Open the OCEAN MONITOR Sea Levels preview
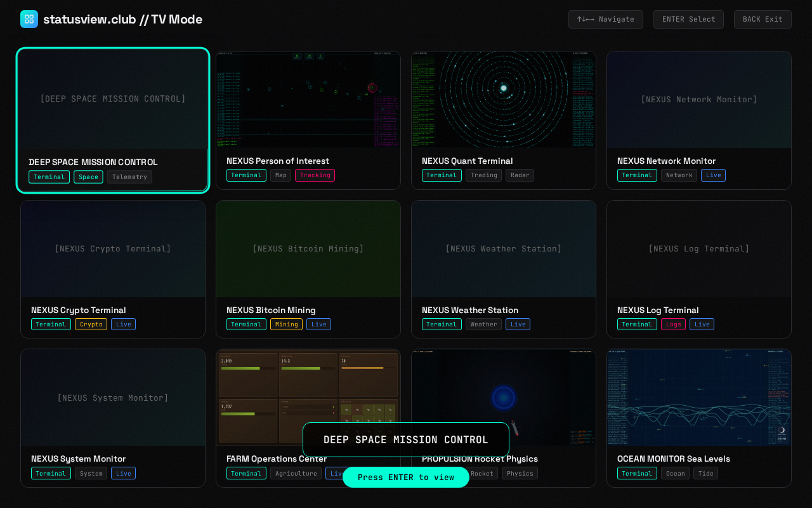This screenshot has width=812, height=508. [699, 398]
